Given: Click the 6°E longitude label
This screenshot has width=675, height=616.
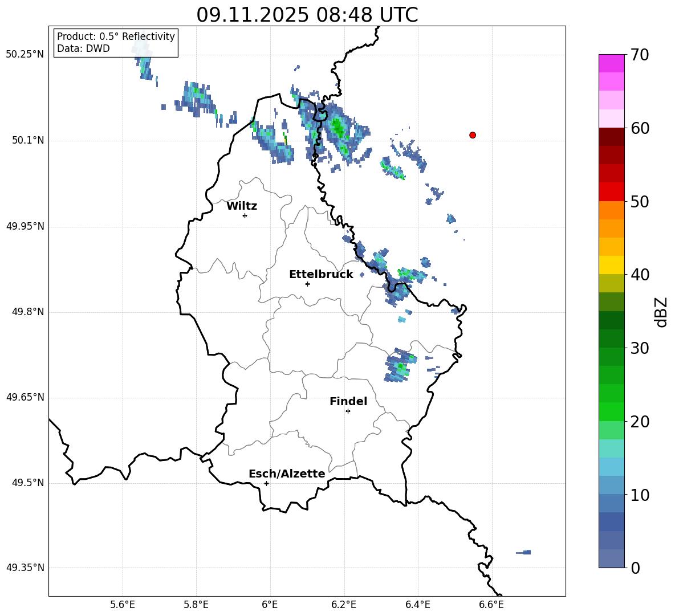Looking at the screenshot, I should click(x=270, y=605).
